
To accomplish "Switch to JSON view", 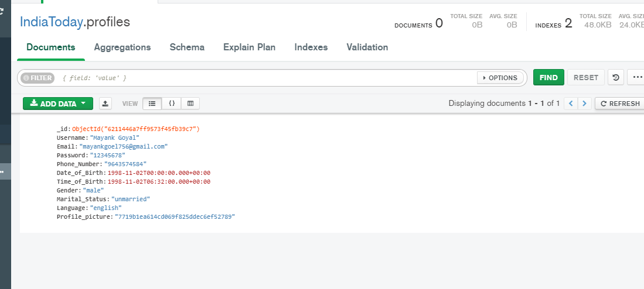I will point(172,104).
